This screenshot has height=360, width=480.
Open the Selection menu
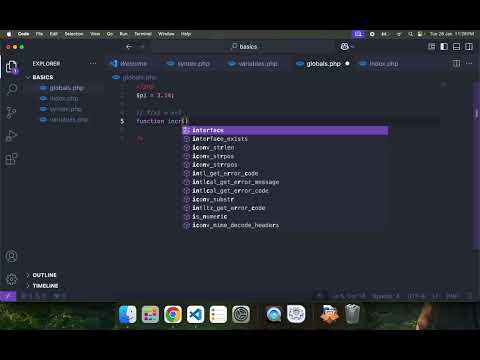click(x=74, y=34)
